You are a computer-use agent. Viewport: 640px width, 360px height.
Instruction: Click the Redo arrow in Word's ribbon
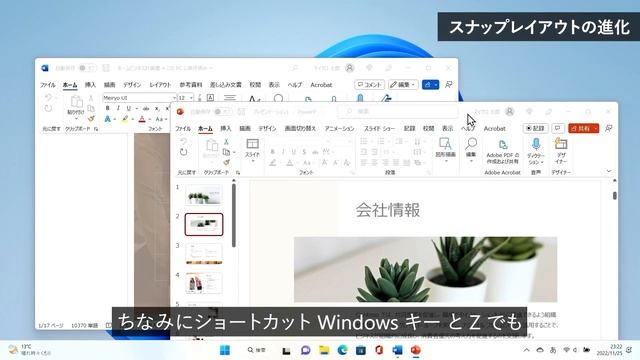coord(48,108)
